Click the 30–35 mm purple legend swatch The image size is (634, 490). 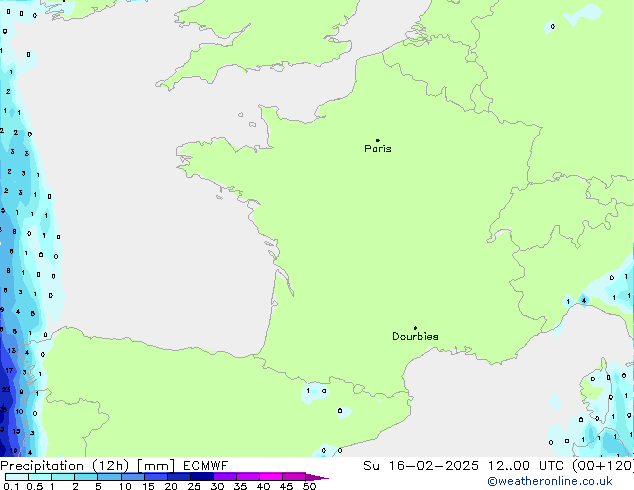(225, 477)
